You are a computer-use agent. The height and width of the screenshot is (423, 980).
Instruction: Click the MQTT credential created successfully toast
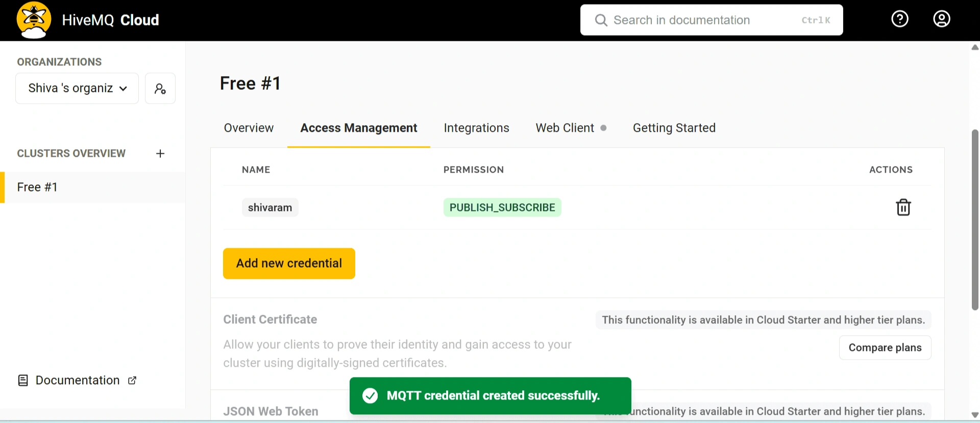point(491,396)
